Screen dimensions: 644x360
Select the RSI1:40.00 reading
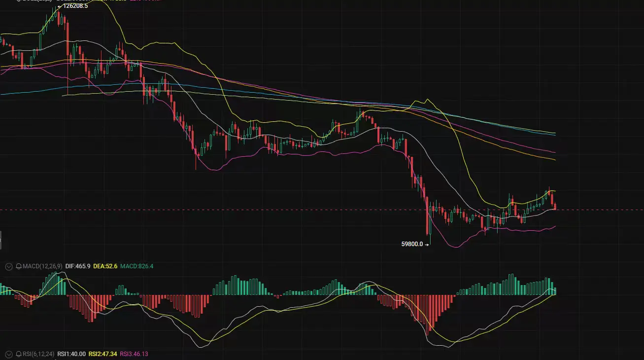[x=71, y=354]
